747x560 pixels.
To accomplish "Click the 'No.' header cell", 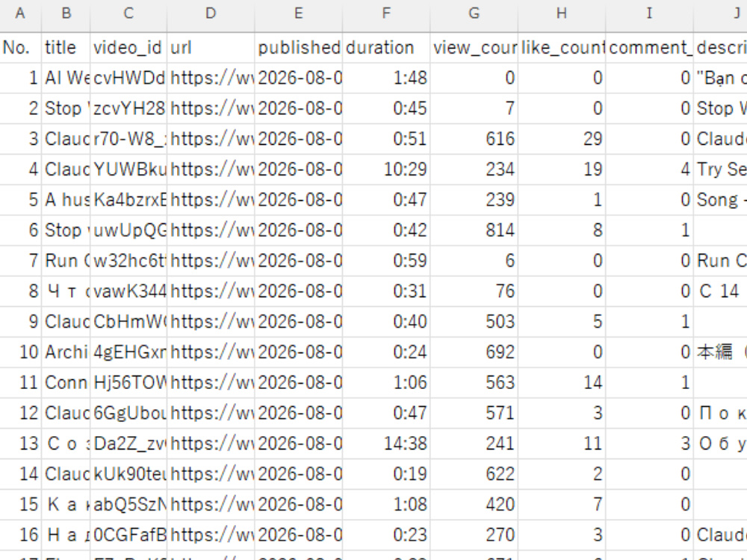I will pyautogui.click(x=20, y=48).
